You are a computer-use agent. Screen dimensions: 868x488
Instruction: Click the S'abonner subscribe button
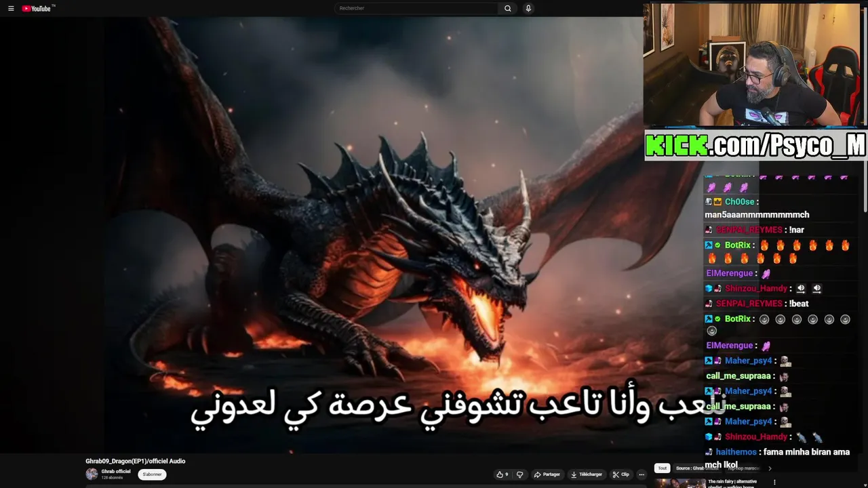point(152,474)
